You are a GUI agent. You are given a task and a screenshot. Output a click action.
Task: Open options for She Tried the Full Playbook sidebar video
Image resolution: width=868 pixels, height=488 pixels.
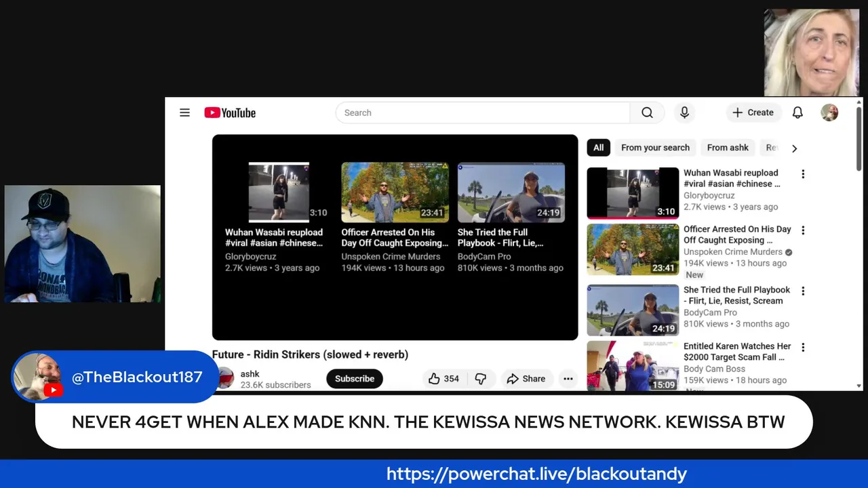click(x=803, y=291)
